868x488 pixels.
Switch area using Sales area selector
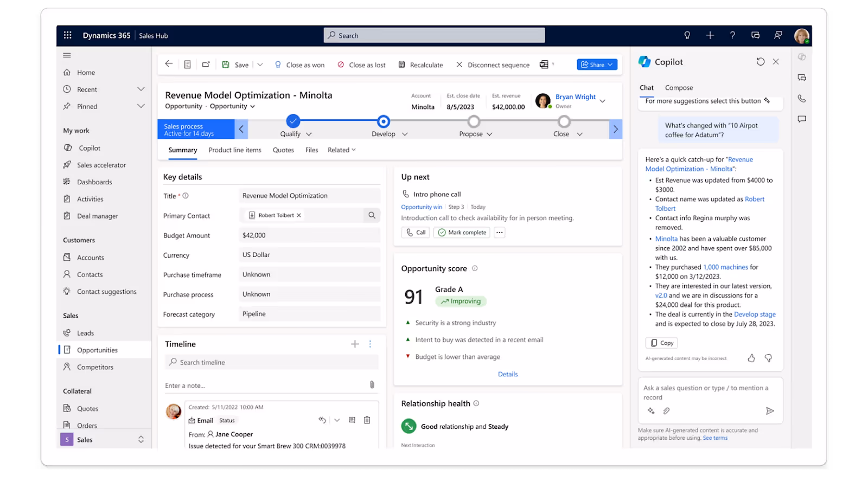104,440
